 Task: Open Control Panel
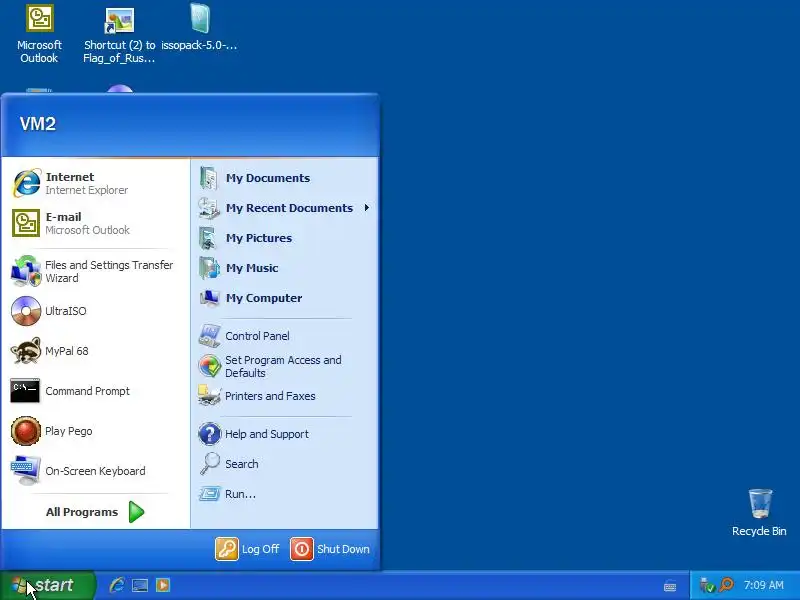[x=285, y=336]
